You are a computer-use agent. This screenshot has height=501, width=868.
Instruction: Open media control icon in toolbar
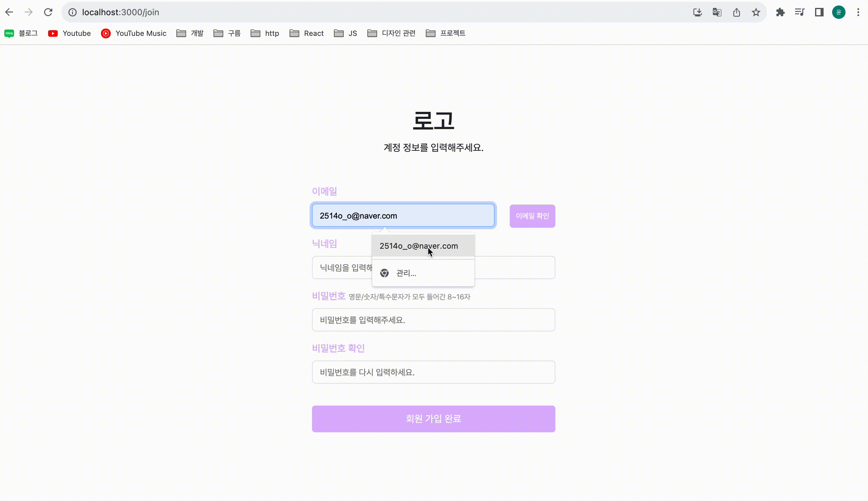[800, 12]
